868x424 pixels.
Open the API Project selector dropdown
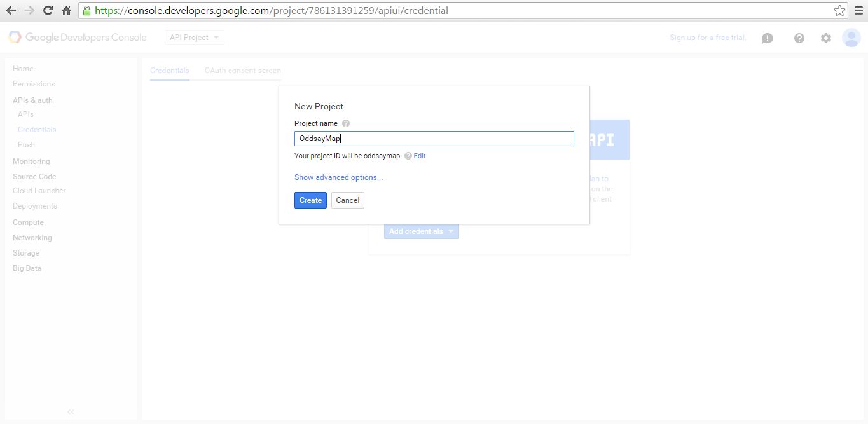(194, 37)
